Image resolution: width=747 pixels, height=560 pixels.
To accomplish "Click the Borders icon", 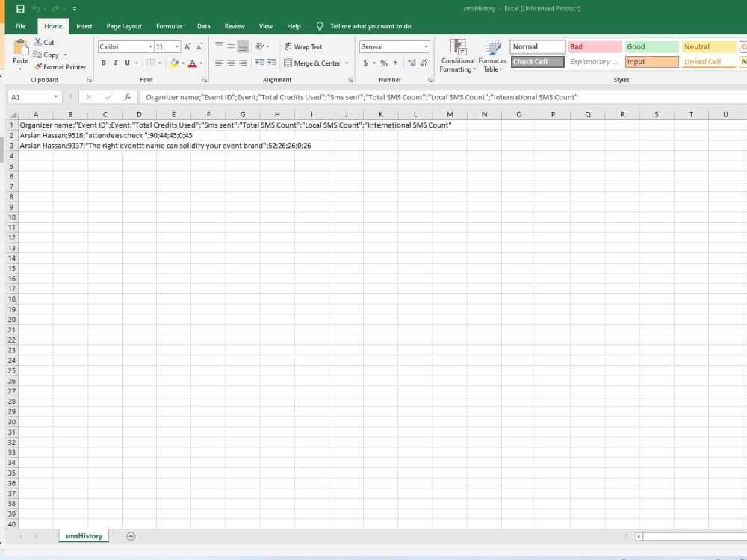I will click(x=151, y=63).
